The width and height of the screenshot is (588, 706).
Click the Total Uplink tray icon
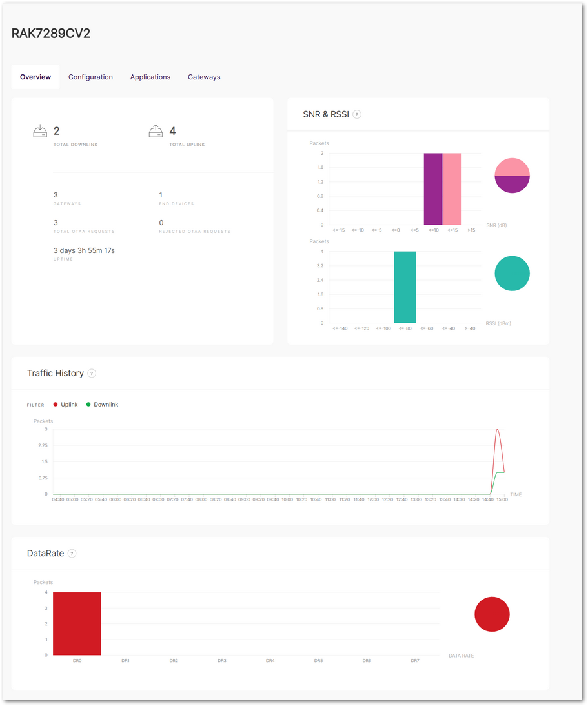coord(156,131)
